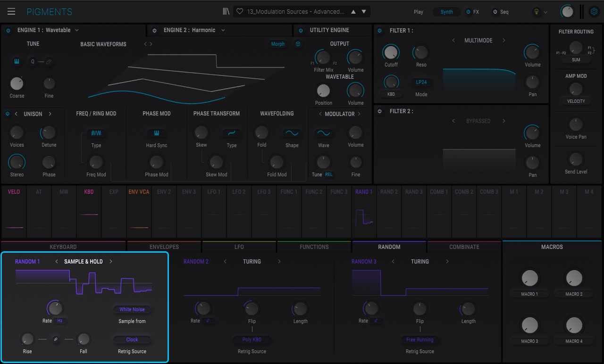Select next Random 1 mode arrow
This screenshot has height=364, width=604.
(x=111, y=262)
